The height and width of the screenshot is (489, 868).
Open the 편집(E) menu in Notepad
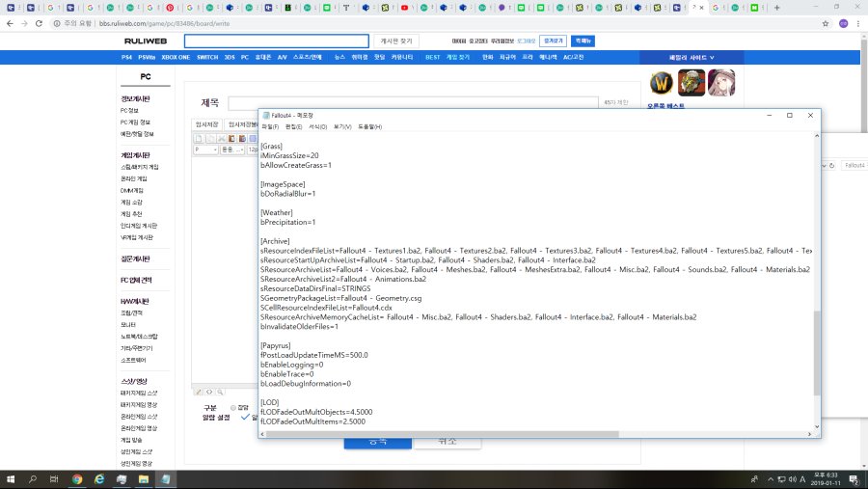click(294, 127)
